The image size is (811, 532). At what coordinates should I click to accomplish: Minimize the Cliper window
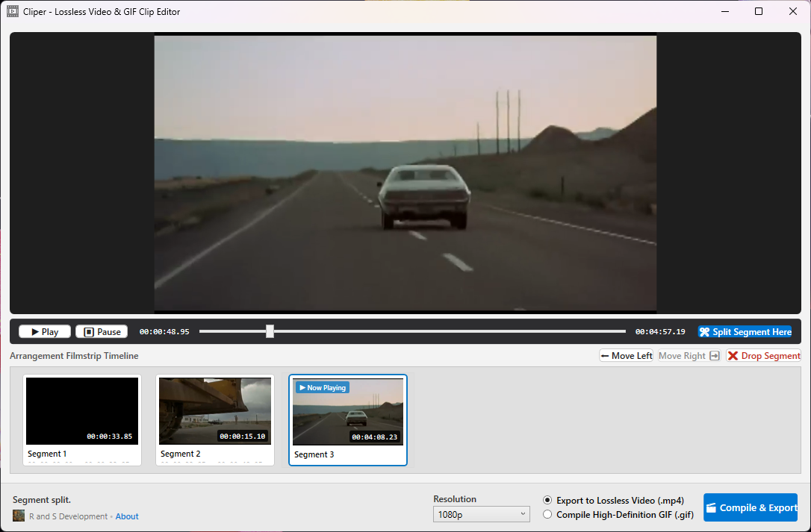point(725,11)
